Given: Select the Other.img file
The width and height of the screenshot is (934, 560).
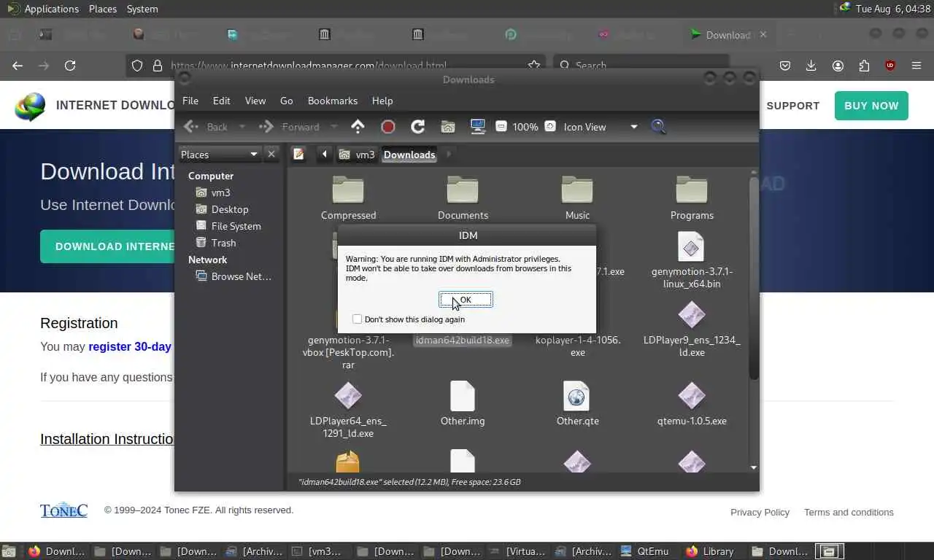Looking at the screenshot, I should pyautogui.click(x=463, y=404).
